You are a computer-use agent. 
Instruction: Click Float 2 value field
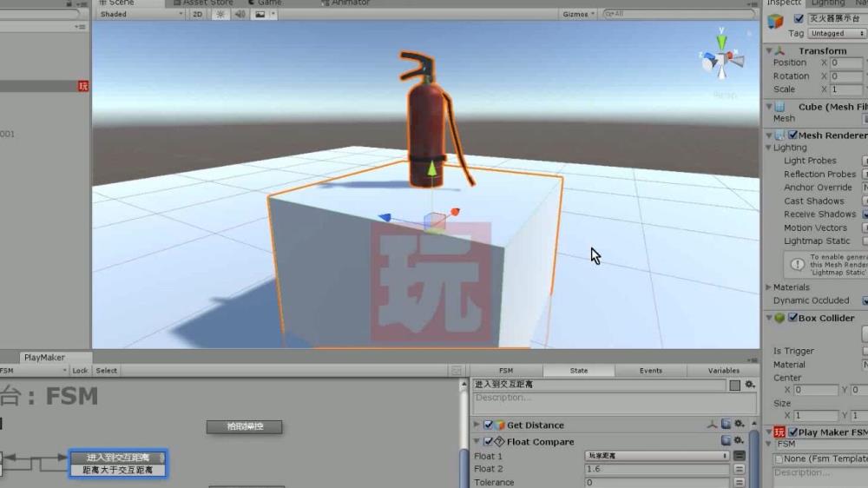[x=657, y=469]
